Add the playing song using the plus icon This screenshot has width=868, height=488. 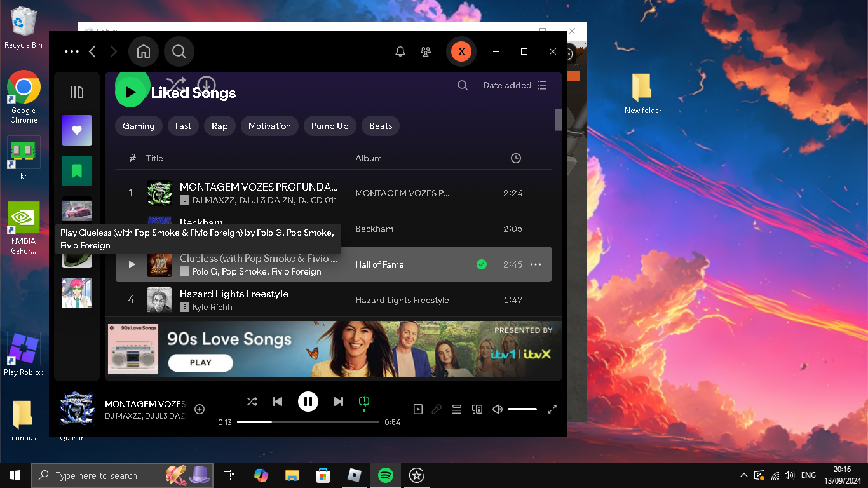[x=200, y=409]
